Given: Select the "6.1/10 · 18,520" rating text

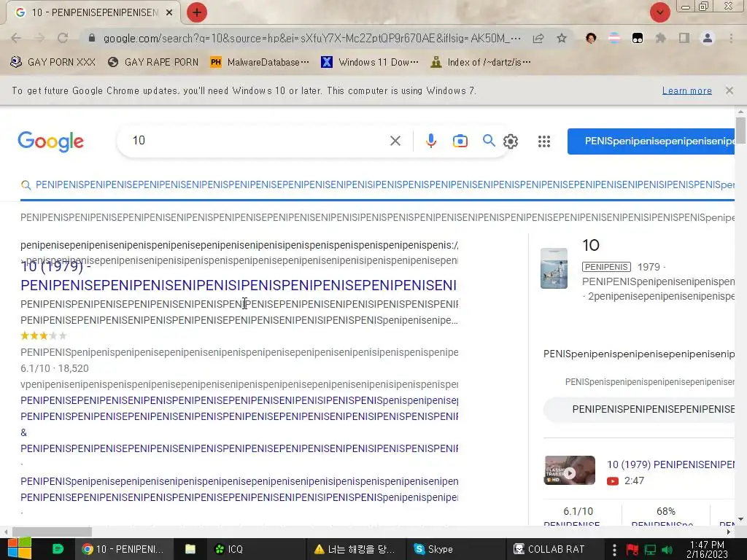Looking at the screenshot, I should pyautogui.click(x=54, y=368).
